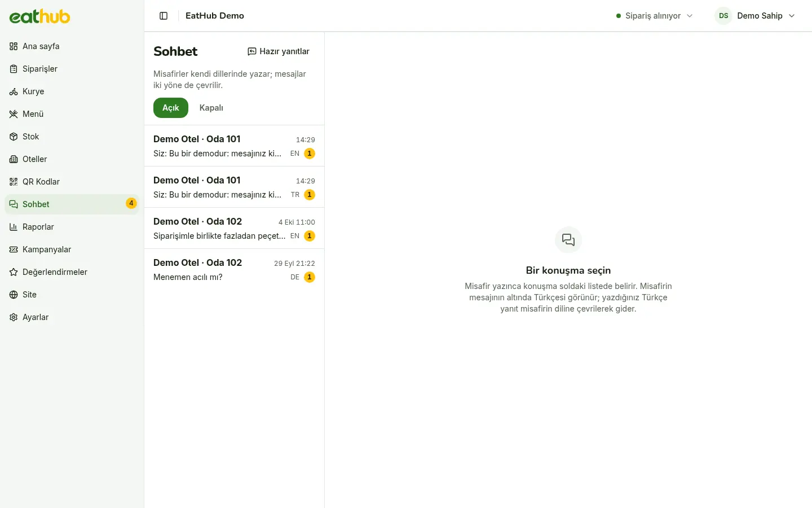
Task: Click unread badge on the DE Oda 102 chat
Action: click(310, 277)
